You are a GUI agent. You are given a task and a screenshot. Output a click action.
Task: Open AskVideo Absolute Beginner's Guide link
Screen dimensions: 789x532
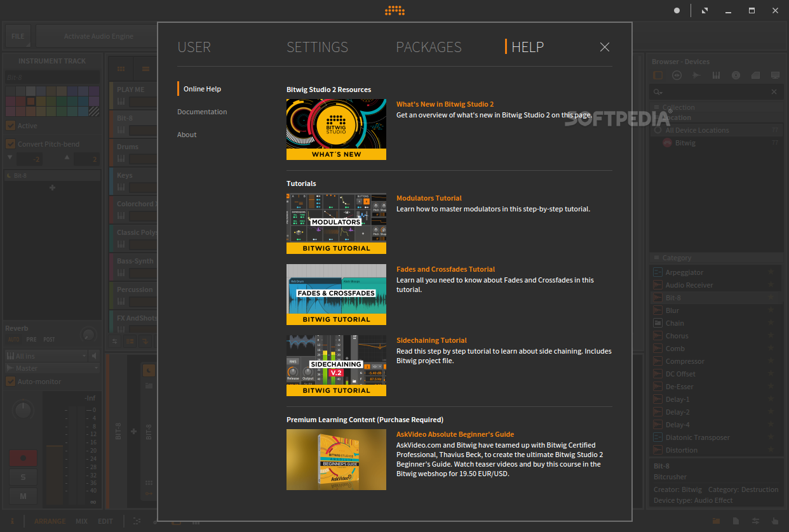[x=455, y=434]
